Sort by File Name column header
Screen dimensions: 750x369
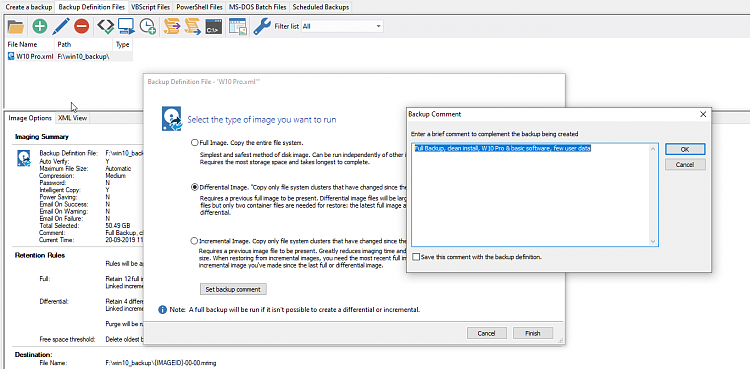click(x=30, y=45)
